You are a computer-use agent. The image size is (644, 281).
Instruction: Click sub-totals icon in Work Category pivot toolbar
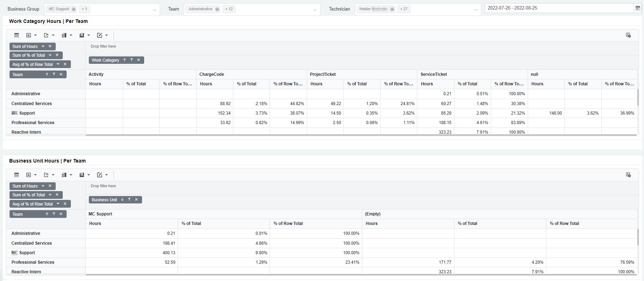coord(64,35)
